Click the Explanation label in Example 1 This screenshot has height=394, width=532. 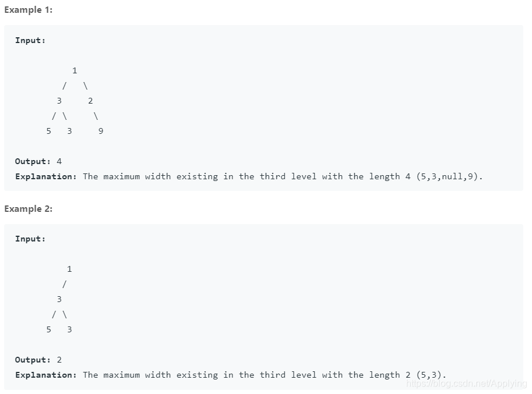tap(46, 176)
